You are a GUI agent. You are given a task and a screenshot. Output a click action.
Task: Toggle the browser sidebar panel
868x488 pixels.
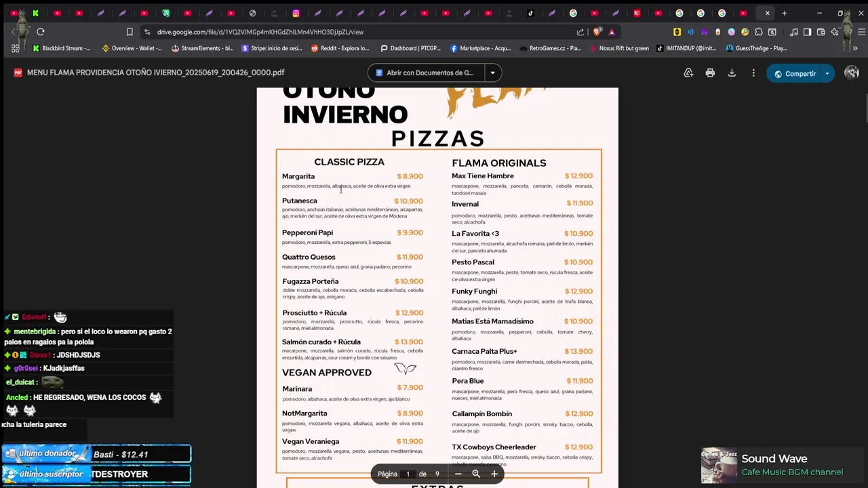click(807, 32)
